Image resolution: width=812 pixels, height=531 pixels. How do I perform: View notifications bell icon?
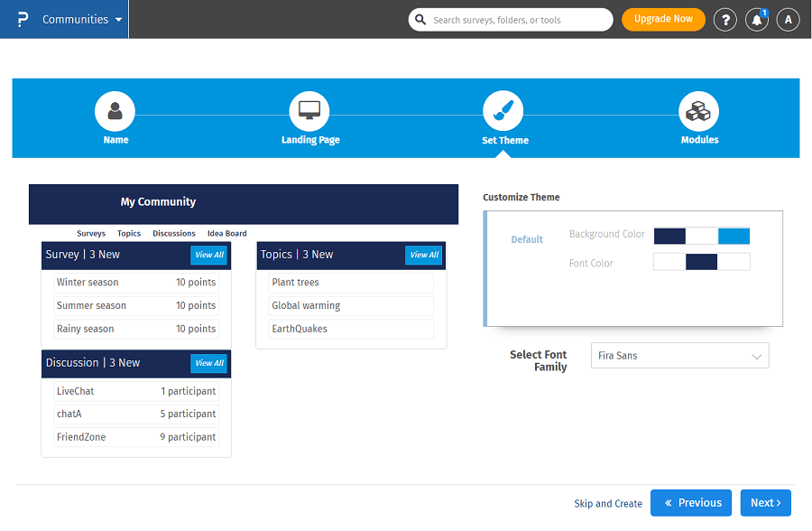(x=757, y=20)
